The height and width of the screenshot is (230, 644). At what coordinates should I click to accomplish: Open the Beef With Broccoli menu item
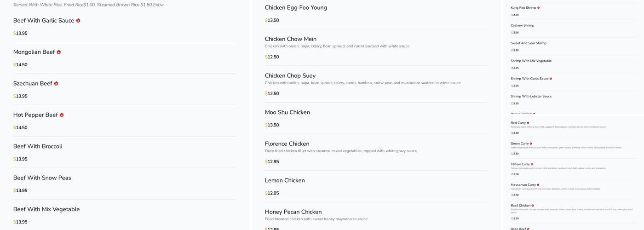coord(38,146)
